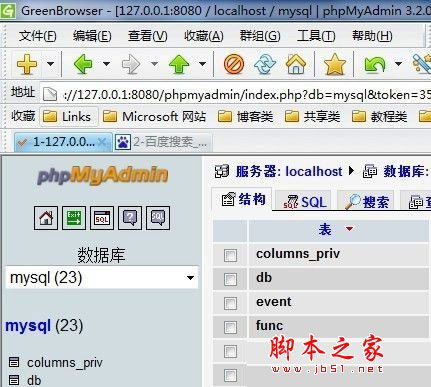Screen dimensions: 431x387
Task: Tick checkbox for event table
Action: pyautogui.click(x=230, y=303)
